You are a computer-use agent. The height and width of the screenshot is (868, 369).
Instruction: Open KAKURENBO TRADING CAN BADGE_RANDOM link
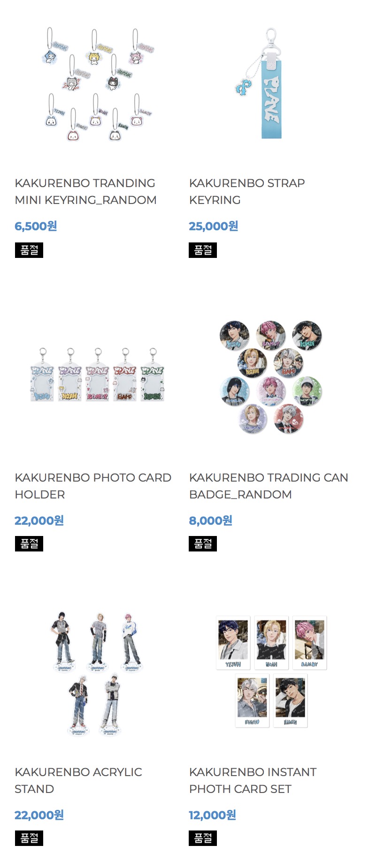(x=269, y=486)
